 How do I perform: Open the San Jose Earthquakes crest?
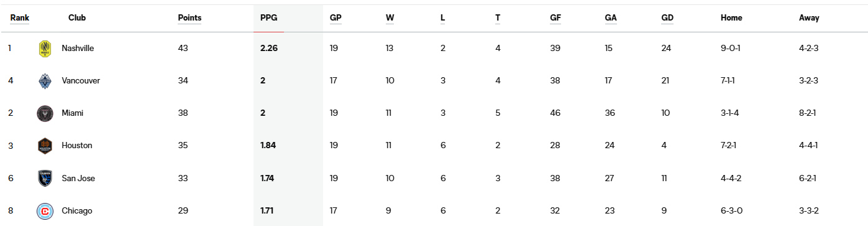pyautogui.click(x=45, y=179)
